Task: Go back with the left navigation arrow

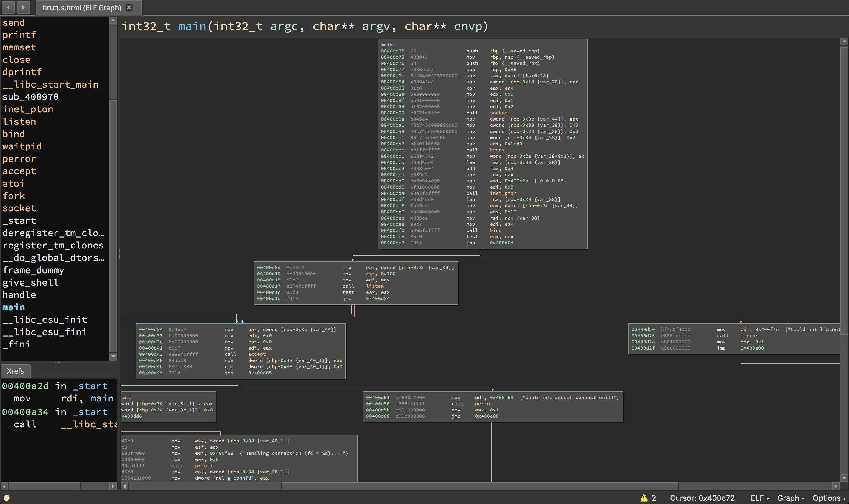Action: [8, 7]
